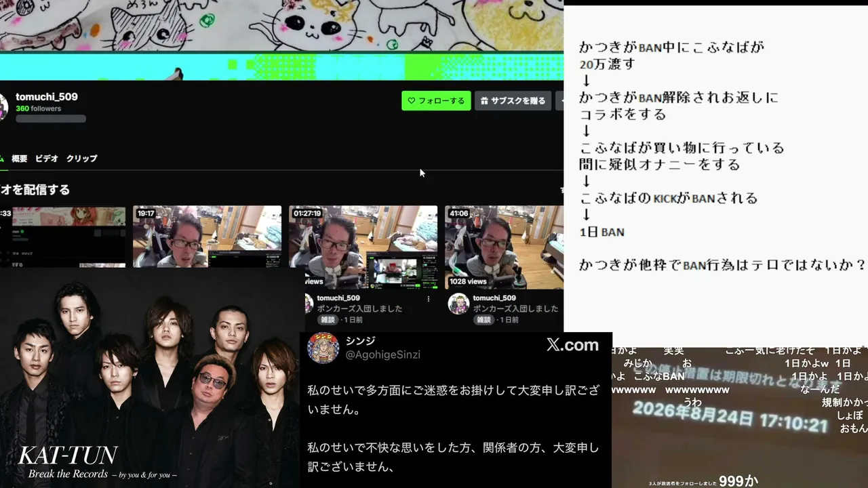Open ポンカーズ入団しました title under the 41:06 video
This screenshot has height=488, width=868.
[x=515, y=308]
